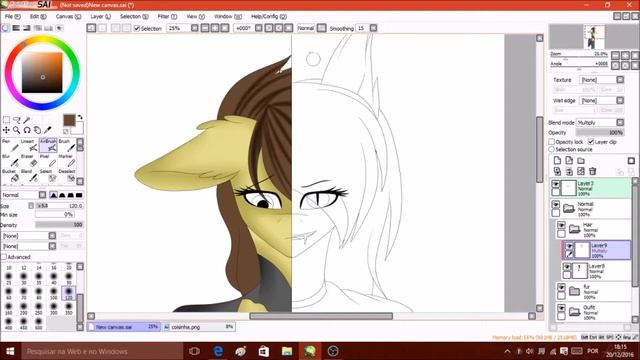Select the magic wand tool

[x=27, y=120]
